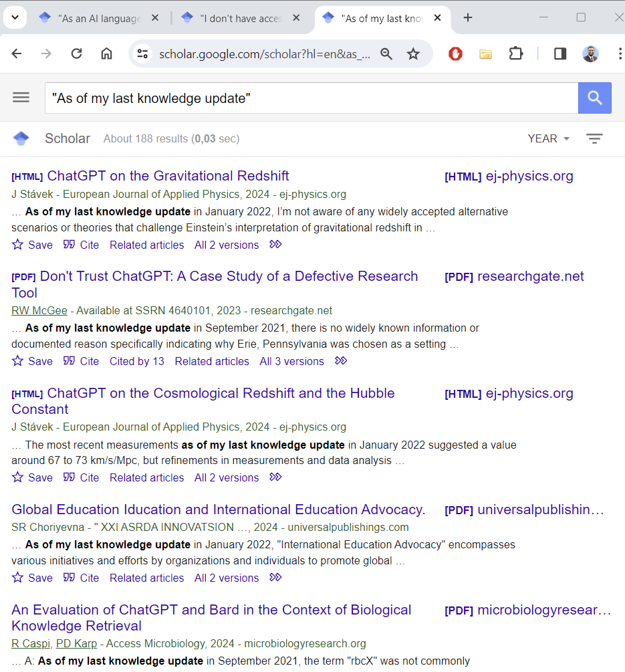Open "An Evaluation of ChatGPT and Bard" article
Screen dimensions: 625x672
pos(211,618)
